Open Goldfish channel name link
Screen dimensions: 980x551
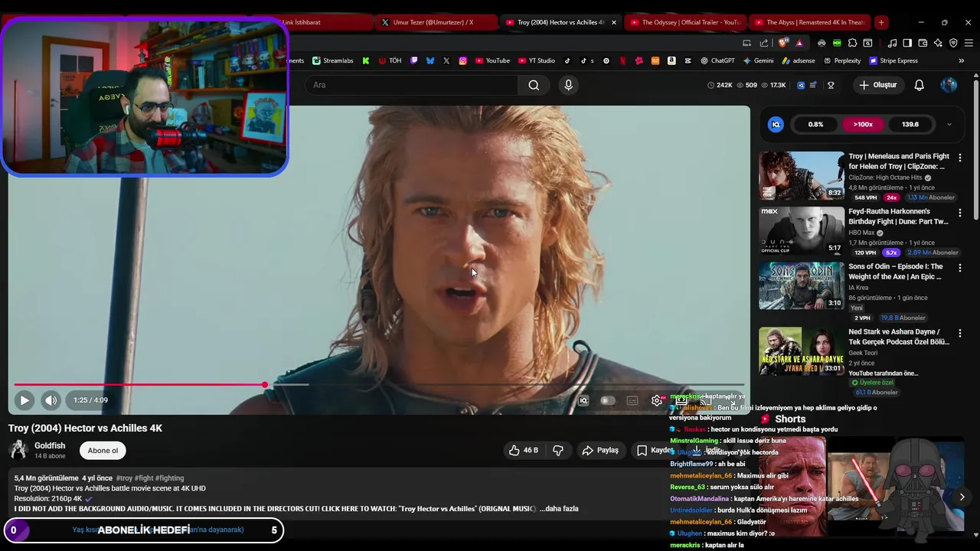pos(50,445)
